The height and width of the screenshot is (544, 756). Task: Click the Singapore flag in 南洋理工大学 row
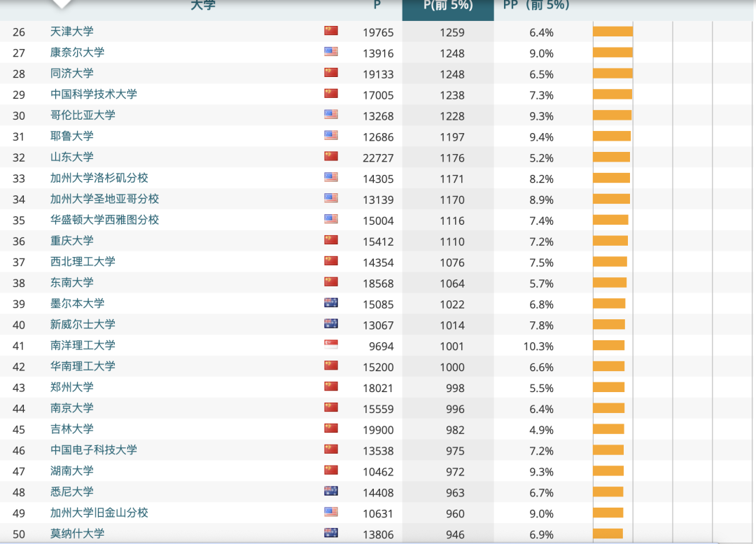coord(331,344)
